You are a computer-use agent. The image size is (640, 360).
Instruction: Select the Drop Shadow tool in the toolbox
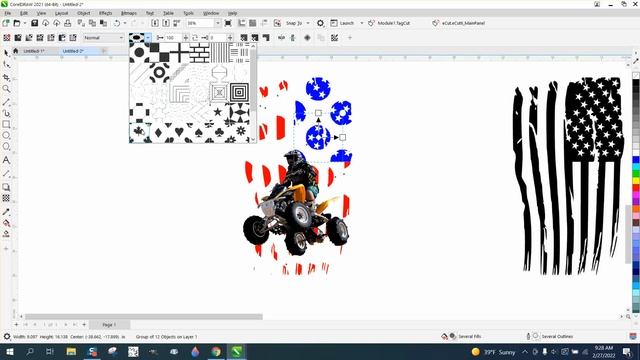(x=6, y=187)
